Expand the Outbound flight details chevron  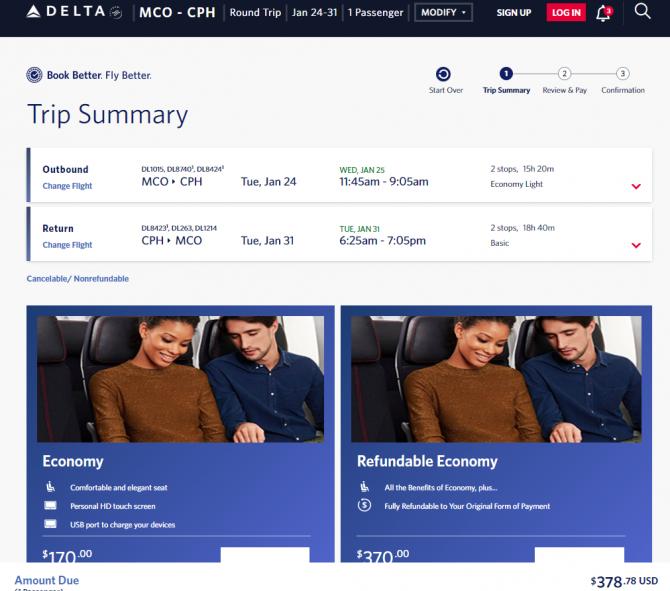(636, 186)
